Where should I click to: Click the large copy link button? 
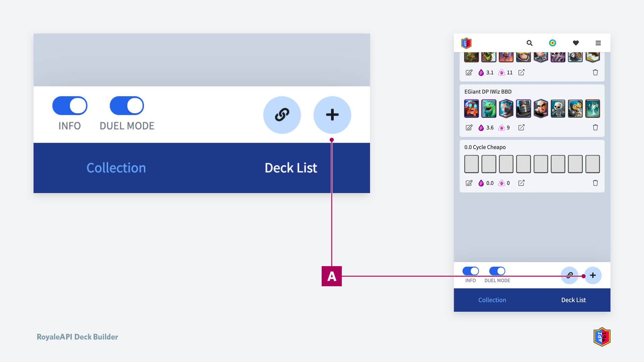pyautogui.click(x=282, y=115)
